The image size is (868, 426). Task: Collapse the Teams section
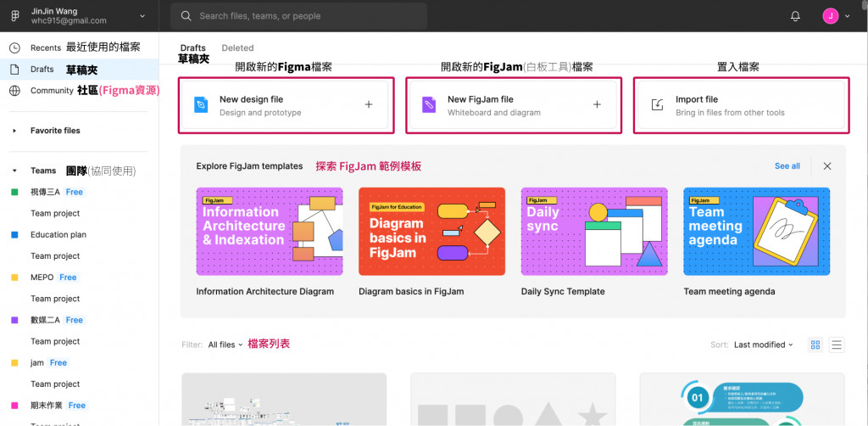tap(15, 171)
